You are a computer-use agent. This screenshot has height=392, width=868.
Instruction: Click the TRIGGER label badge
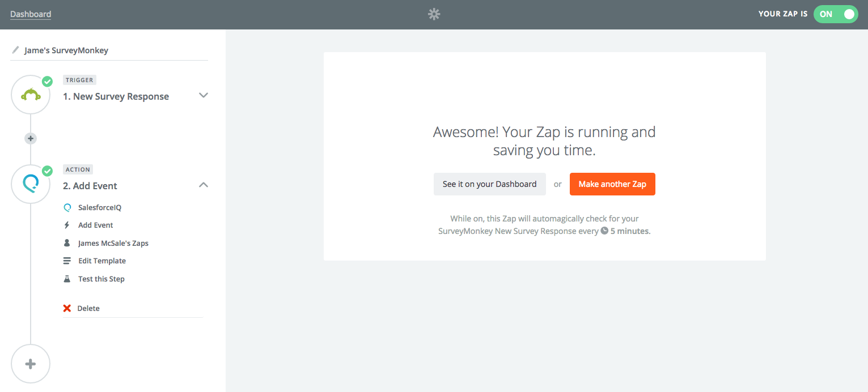coord(79,80)
